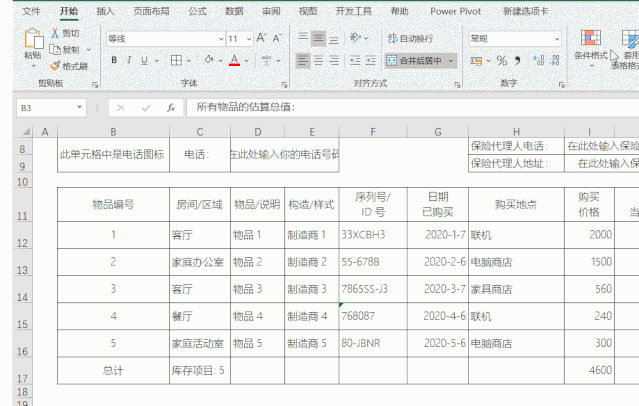This screenshot has width=639, height=406.
Task: Toggle Italic formatting
Action: tap(129, 60)
